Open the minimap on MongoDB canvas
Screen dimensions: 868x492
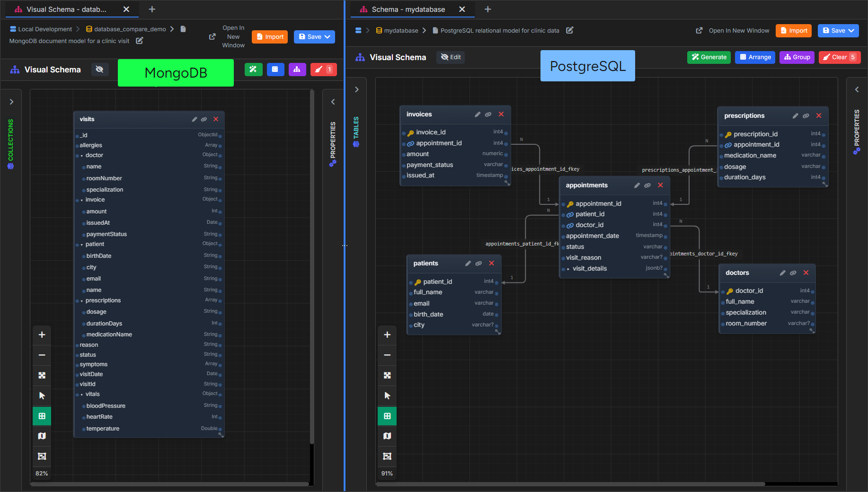[x=42, y=436]
